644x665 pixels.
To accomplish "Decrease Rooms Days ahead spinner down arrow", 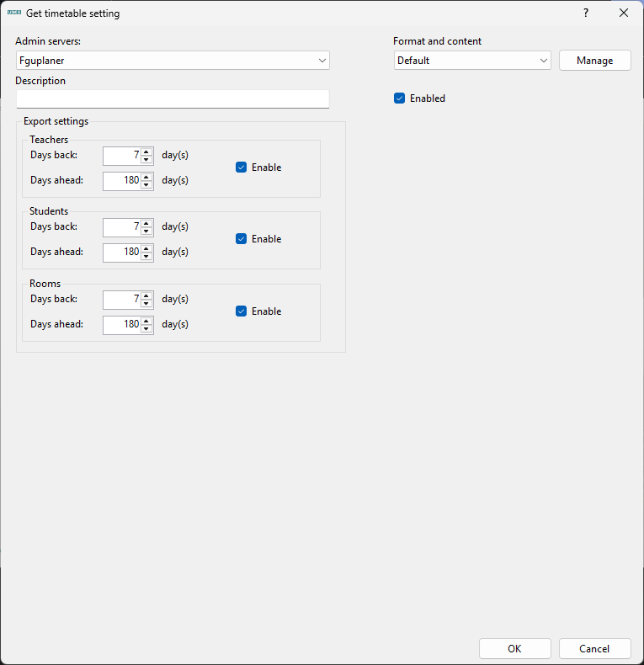I will tap(146, 328).
